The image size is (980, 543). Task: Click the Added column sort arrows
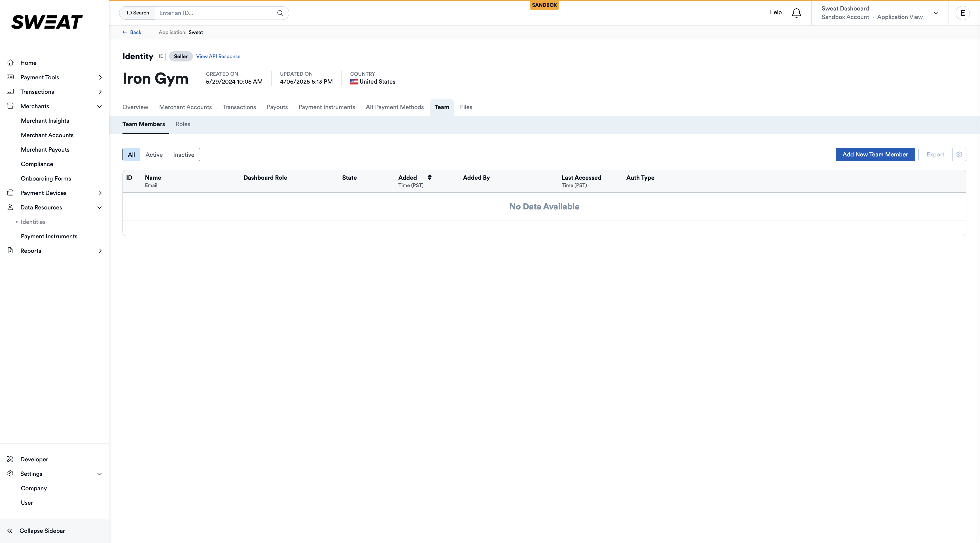pos(430,178)
